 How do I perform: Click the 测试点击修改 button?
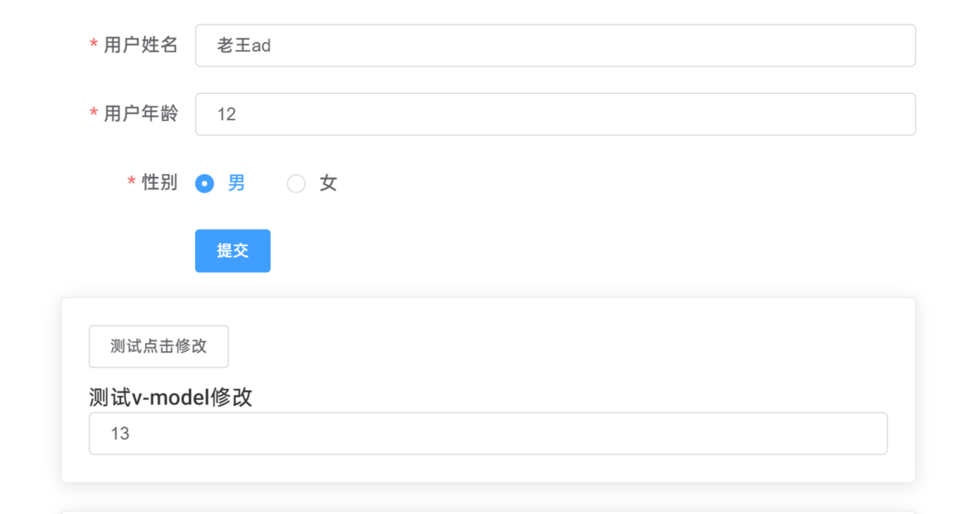(x=158, y=346)
